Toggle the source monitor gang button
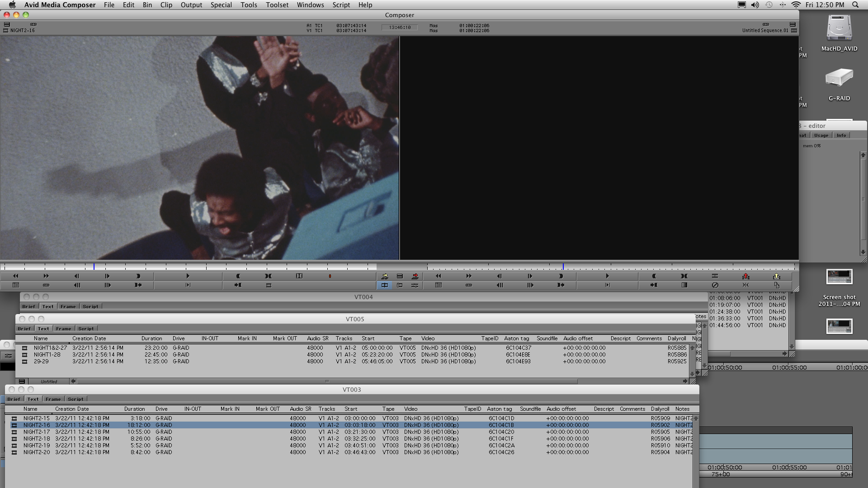 [x=33, y=24]
